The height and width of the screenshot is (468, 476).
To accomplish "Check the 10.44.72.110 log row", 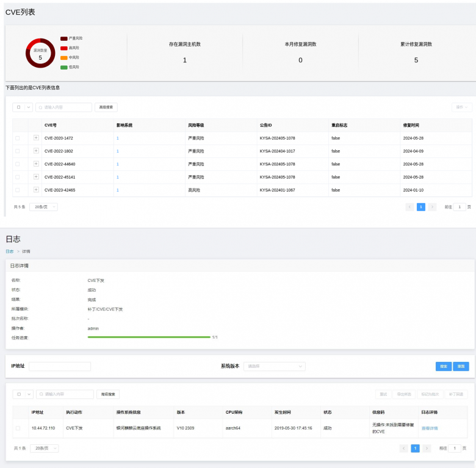I will 18,428.
